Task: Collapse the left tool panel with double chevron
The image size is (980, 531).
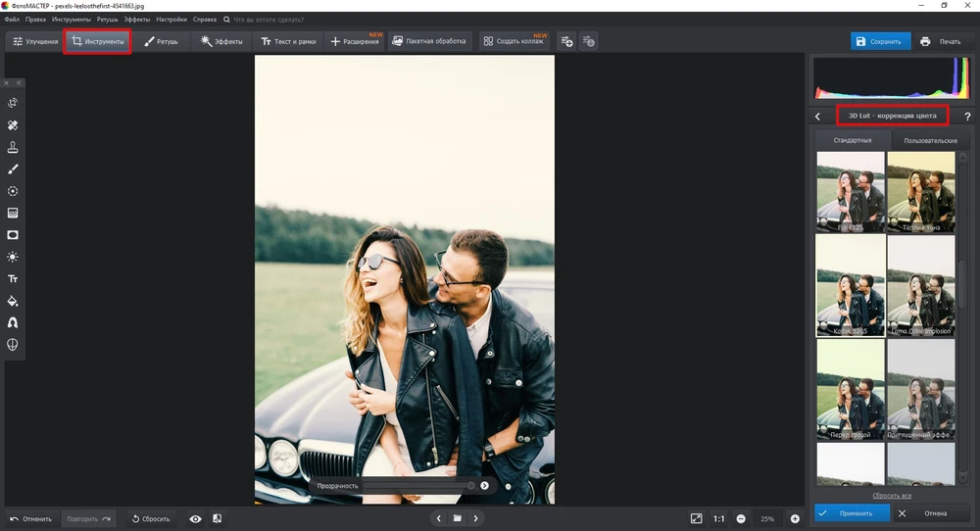Action: point(18,83)
